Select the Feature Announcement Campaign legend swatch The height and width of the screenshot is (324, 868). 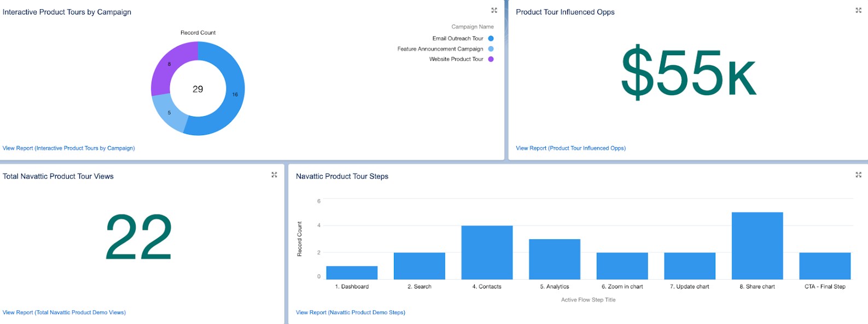[491, 49]
